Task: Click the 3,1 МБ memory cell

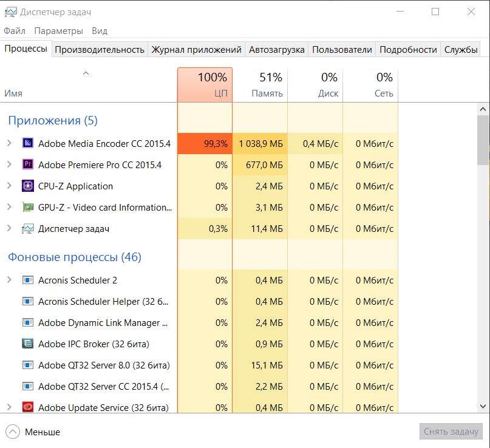Action: tap(260, 208)
